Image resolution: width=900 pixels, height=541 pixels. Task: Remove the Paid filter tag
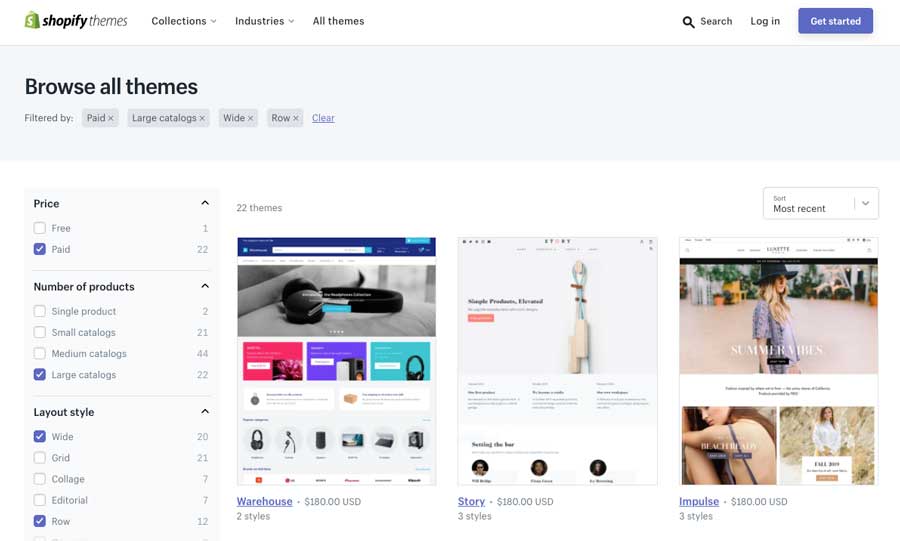(111, 118)
